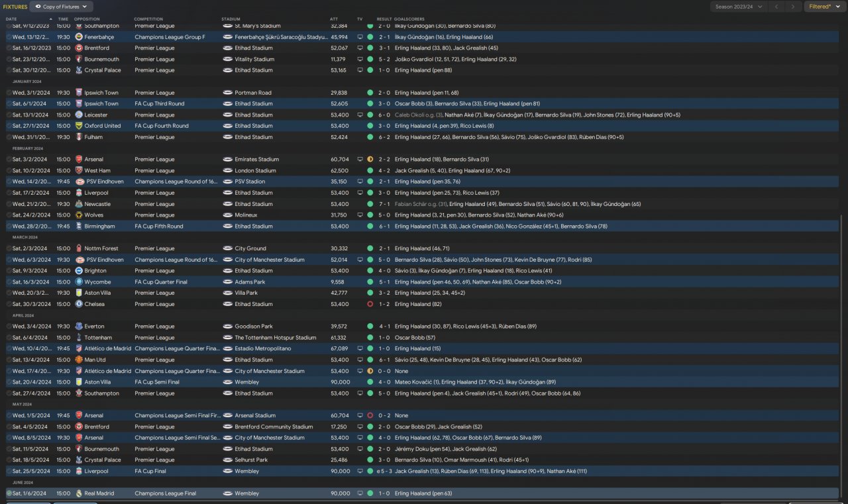
Task: Click the Nottm Forest club badge
Action: coord(79,248)
